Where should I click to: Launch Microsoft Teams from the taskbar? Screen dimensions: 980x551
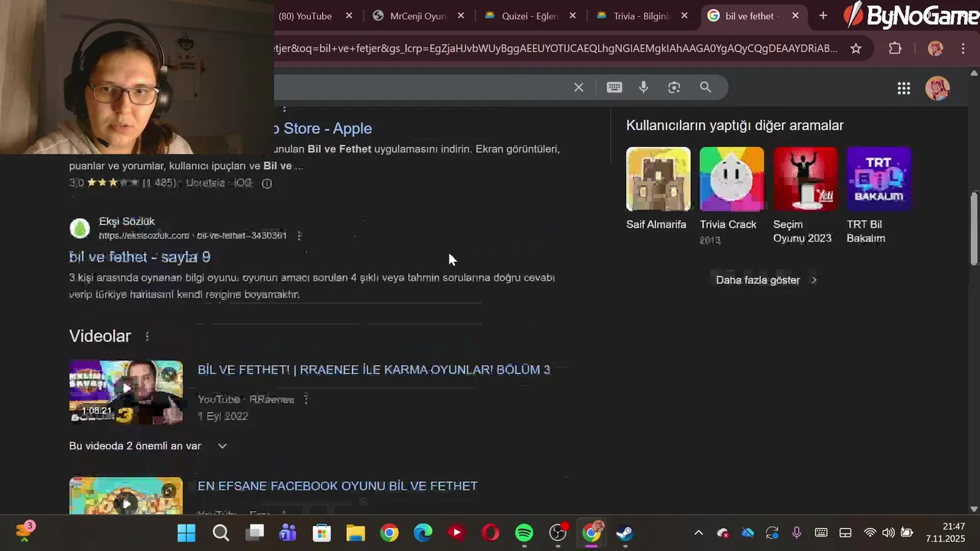pos(288,533)
